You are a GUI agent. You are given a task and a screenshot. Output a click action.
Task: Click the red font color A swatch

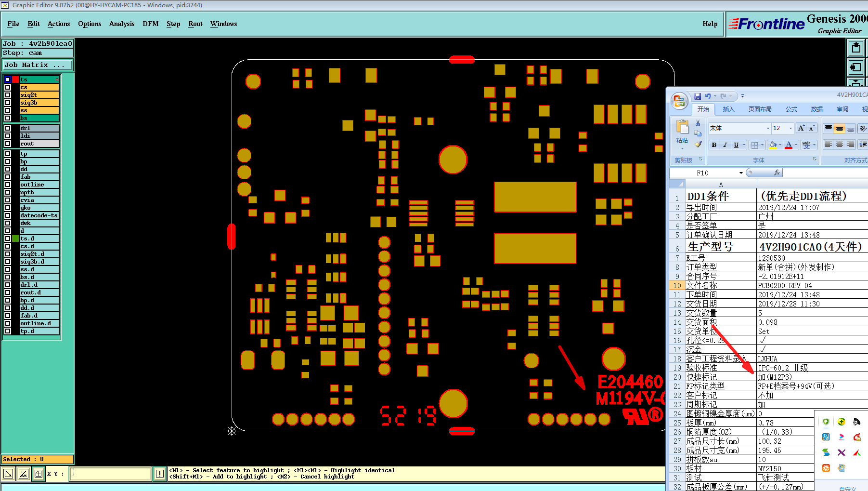(789, 145)
